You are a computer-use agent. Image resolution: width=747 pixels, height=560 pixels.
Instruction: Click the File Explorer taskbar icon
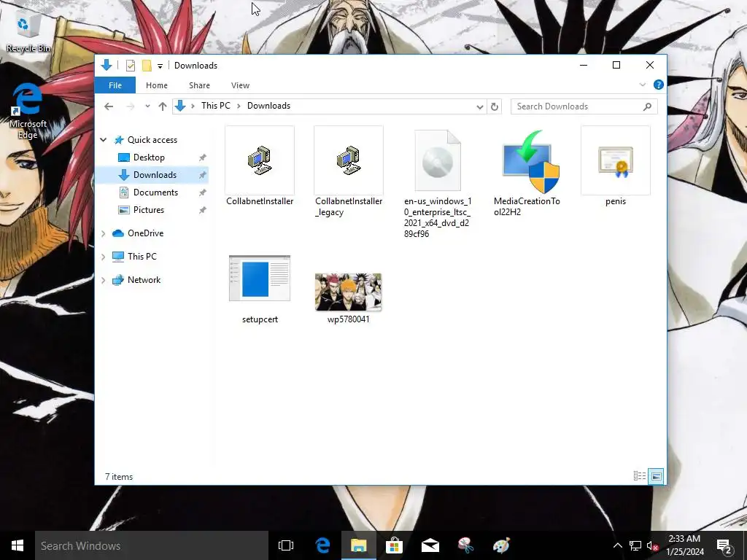(358, 545)
